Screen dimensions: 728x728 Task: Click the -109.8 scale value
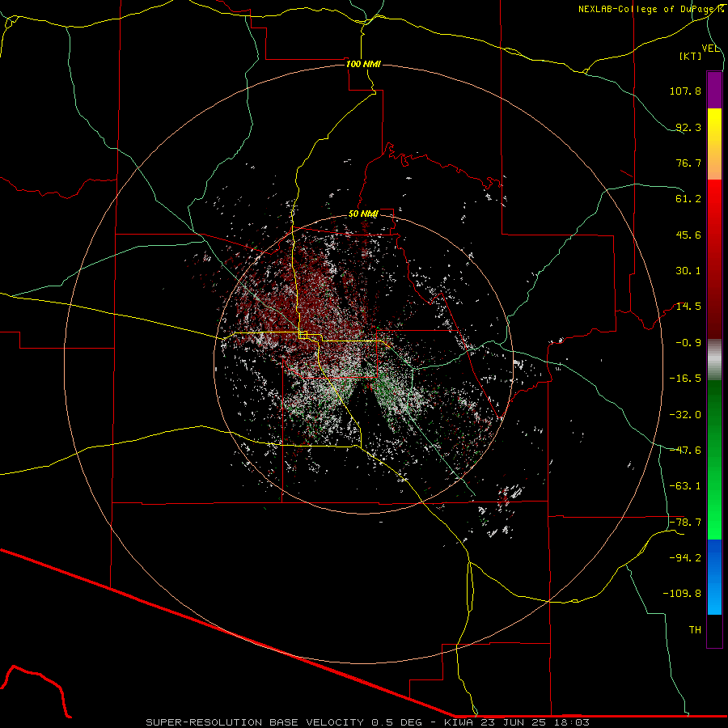point(682,594)
